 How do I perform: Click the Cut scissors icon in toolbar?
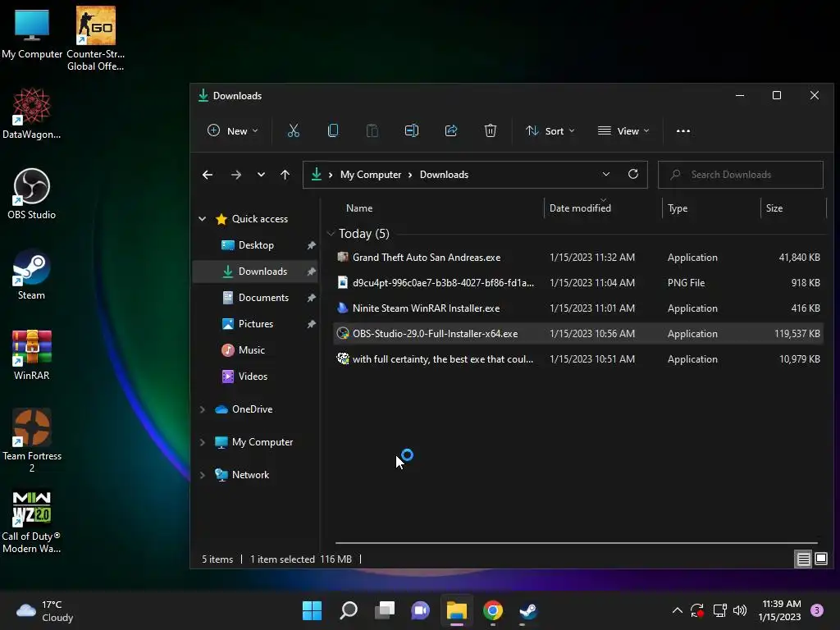293,130
